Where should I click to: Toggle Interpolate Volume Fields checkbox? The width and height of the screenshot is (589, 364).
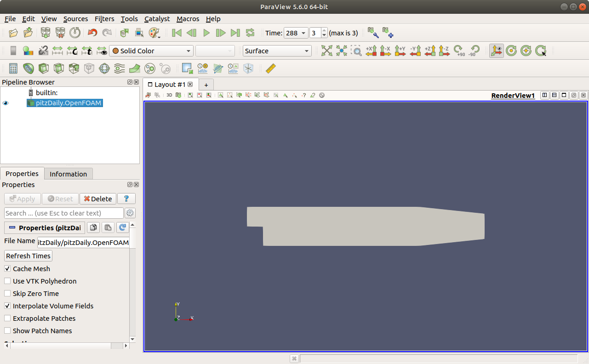(x=7, y=306)
